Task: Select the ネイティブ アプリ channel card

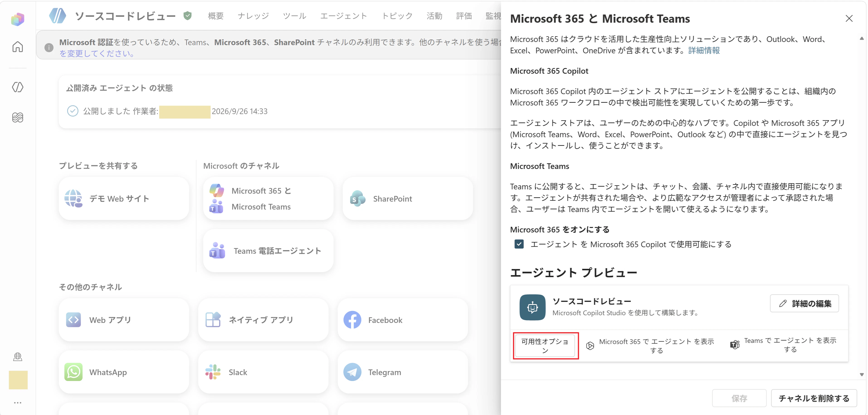Action: click(263, 320)
